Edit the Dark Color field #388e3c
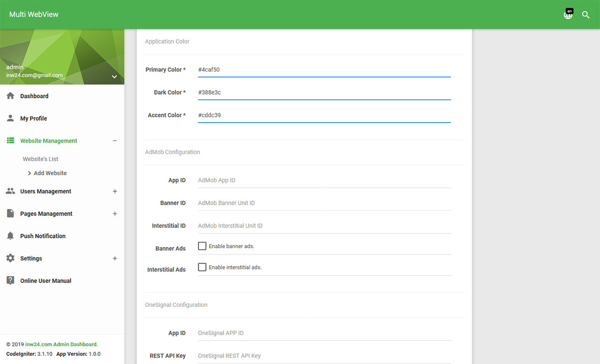Screen dimensions: 600x364 (x=324, y=93)
